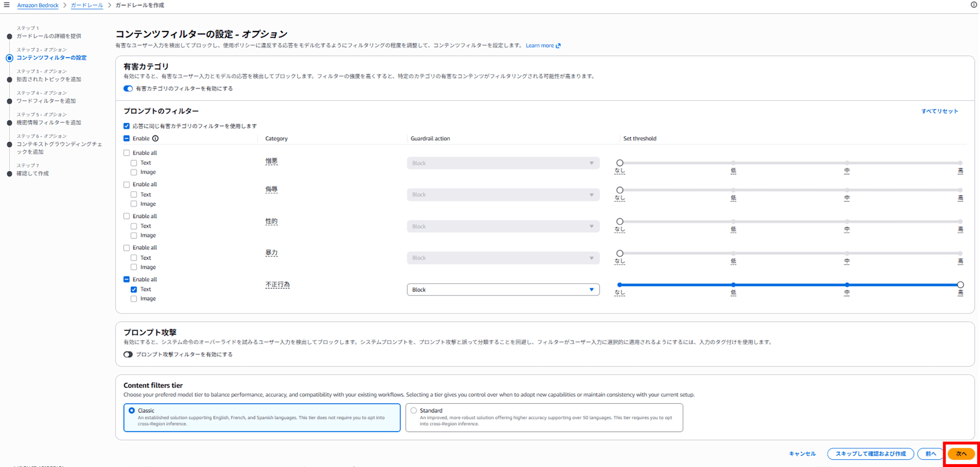Select step コンテンツフィルターの設定
This screenshot has width=980, height=467.
pos(51,58)
